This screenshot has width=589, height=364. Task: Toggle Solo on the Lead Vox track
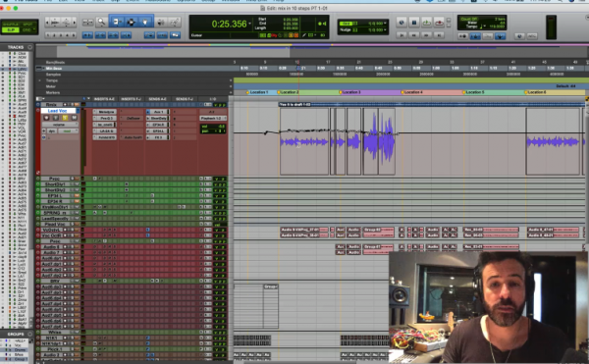(65, 118)
